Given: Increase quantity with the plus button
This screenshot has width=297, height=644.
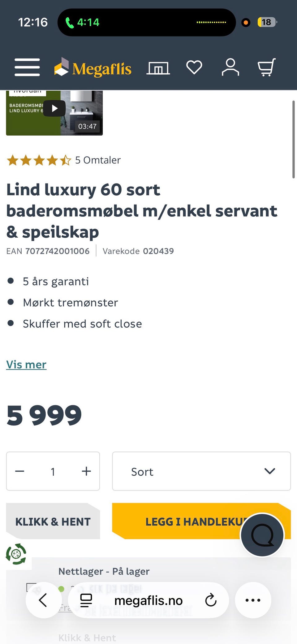Looking at the screenshot, I should coord(86,471).
